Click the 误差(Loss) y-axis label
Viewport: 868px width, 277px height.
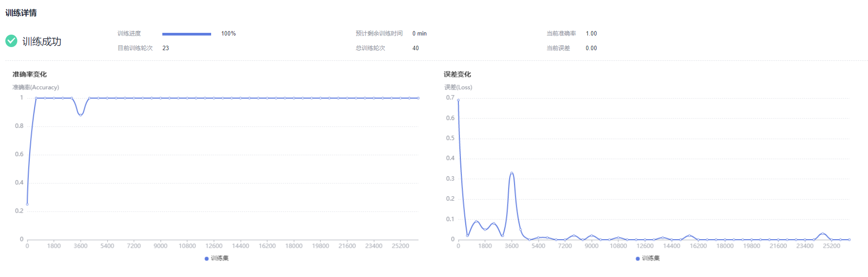[458, 87]
